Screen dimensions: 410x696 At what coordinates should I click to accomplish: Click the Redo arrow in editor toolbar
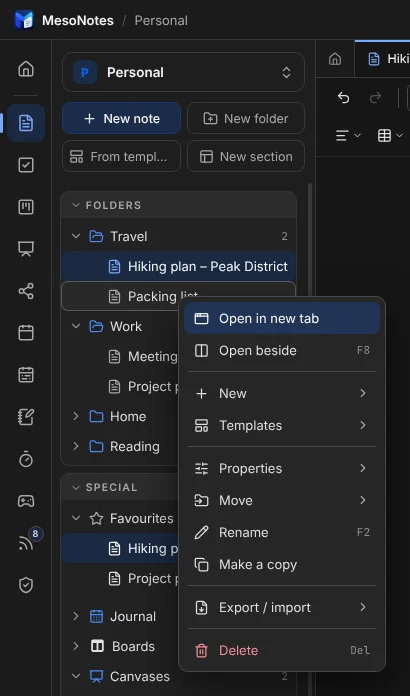[375, 98]
